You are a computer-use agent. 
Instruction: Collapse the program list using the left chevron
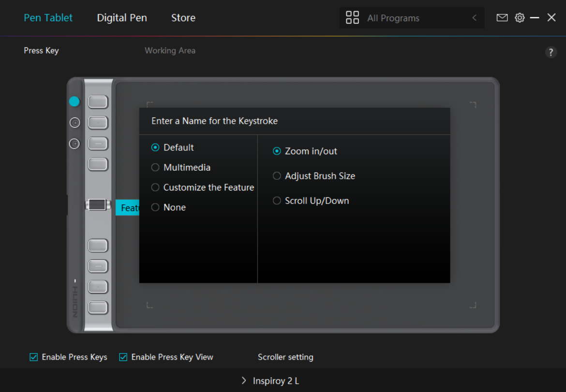tap(474, 18)
